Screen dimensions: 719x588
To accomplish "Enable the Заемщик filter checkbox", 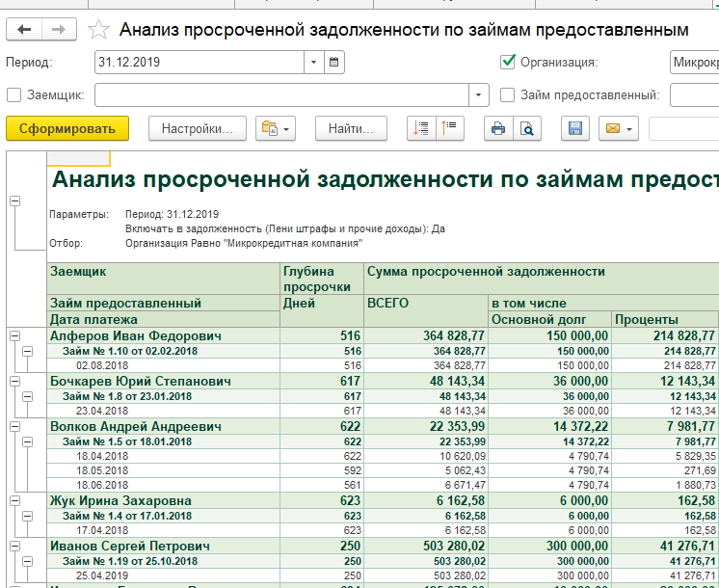I will point(13,94).
